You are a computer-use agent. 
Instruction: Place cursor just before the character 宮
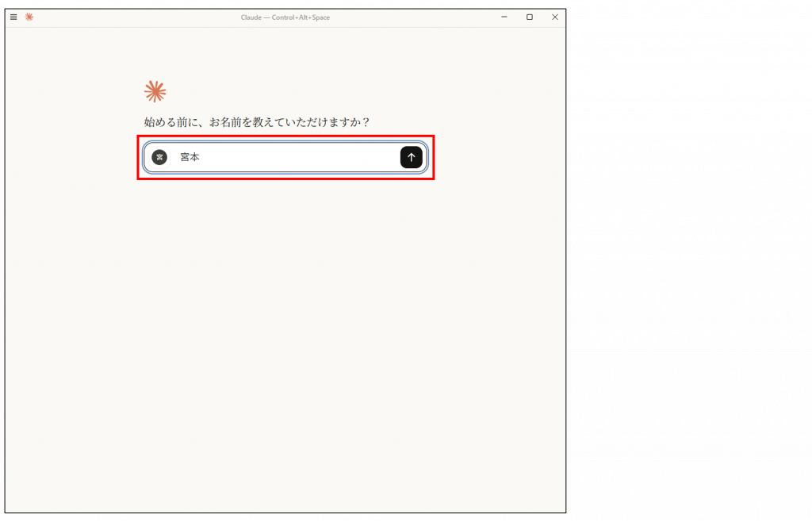click(180, 157)
